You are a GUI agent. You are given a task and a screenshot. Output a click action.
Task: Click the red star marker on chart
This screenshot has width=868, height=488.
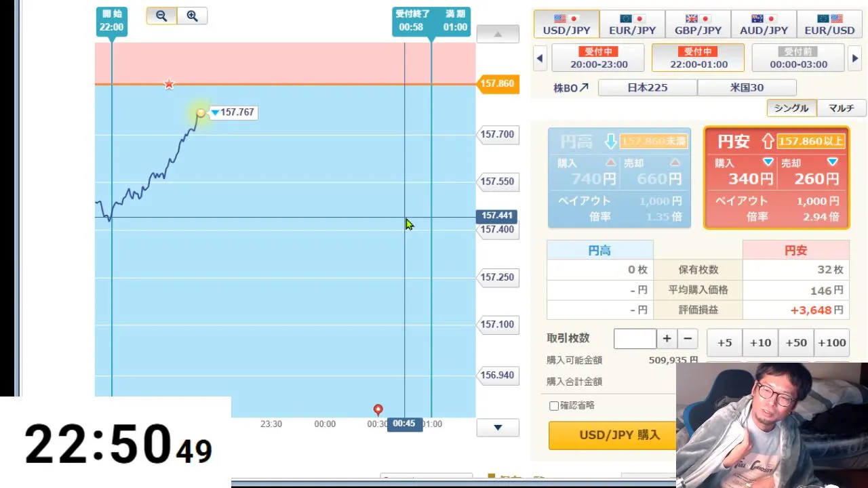tap(169, 84)
